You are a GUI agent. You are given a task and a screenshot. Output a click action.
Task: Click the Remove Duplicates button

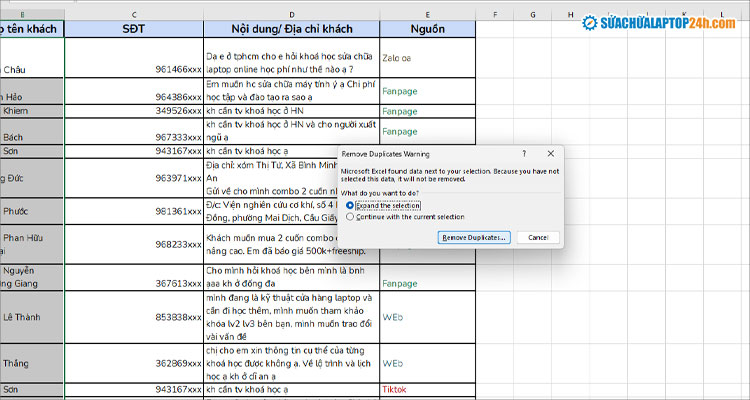coord(475,237)
